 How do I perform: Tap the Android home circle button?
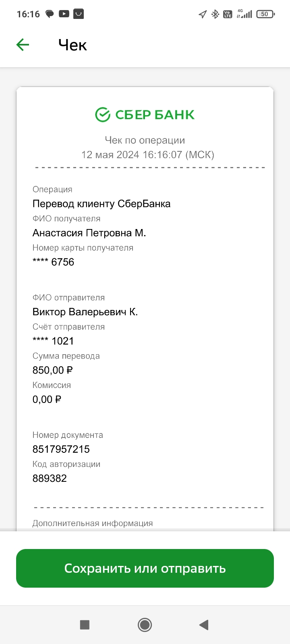point(145,625)
